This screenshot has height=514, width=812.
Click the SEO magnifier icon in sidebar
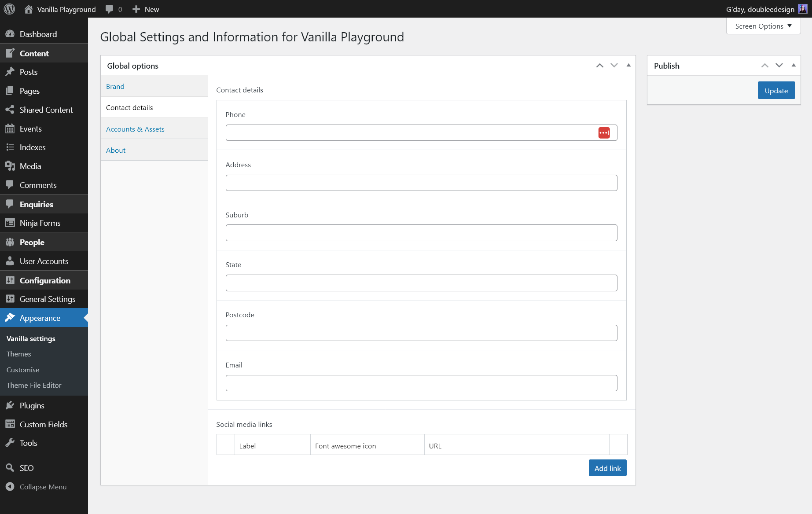coord(10,468)
